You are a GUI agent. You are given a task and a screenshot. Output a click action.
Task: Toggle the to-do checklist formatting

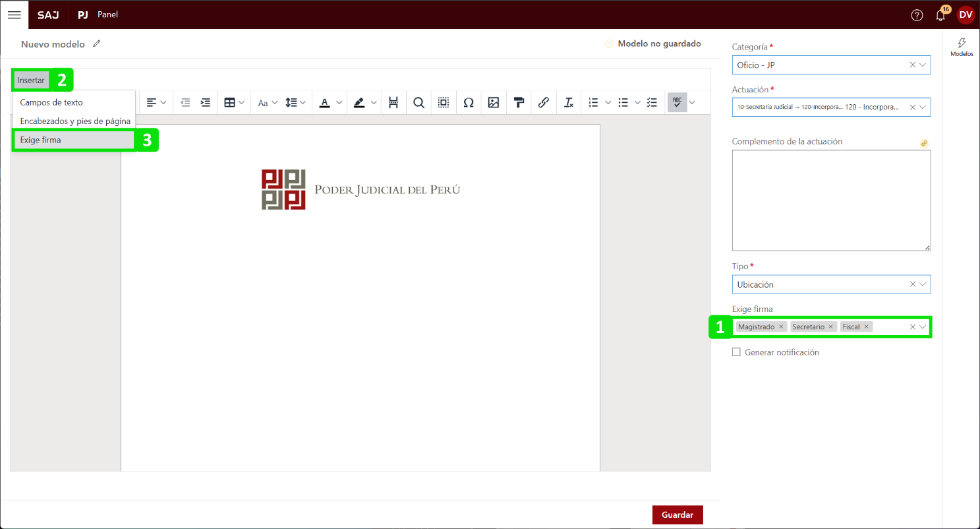pos(652,102)
